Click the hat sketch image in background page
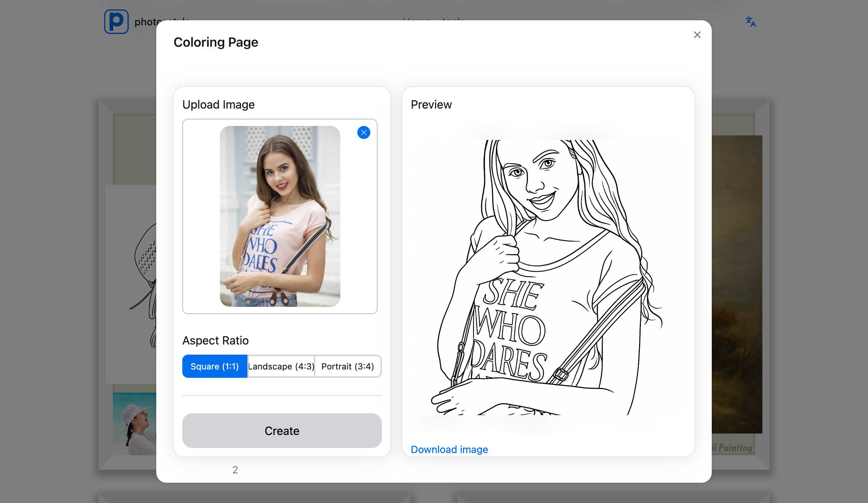Viewport: 868px width, 503px height. pos(131,284)
